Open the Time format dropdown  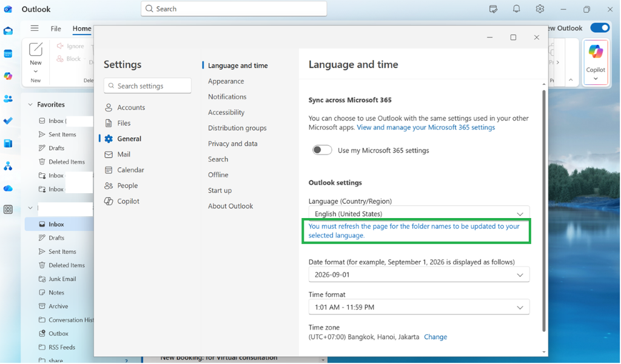click(x=419, y=307)
